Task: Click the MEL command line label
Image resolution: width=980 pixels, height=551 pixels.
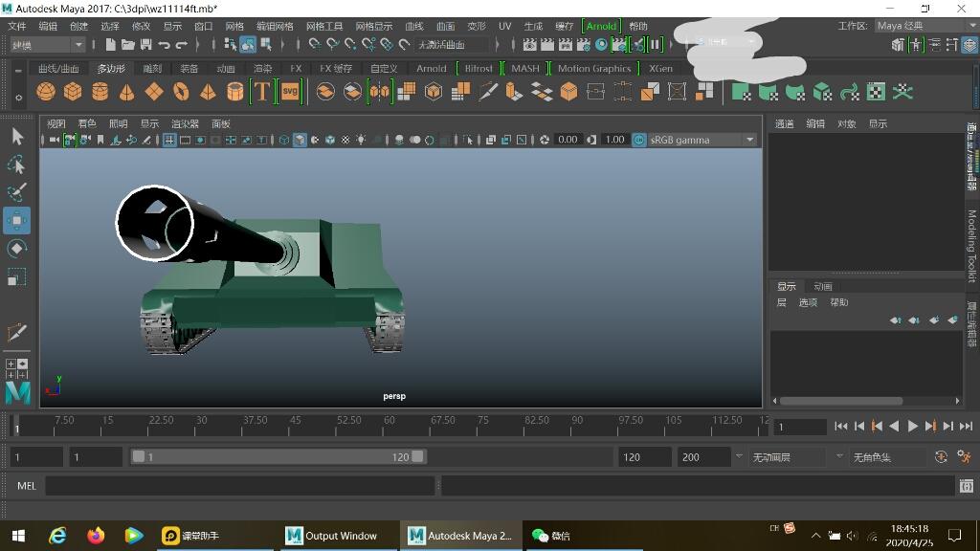Action: [27, 486]
